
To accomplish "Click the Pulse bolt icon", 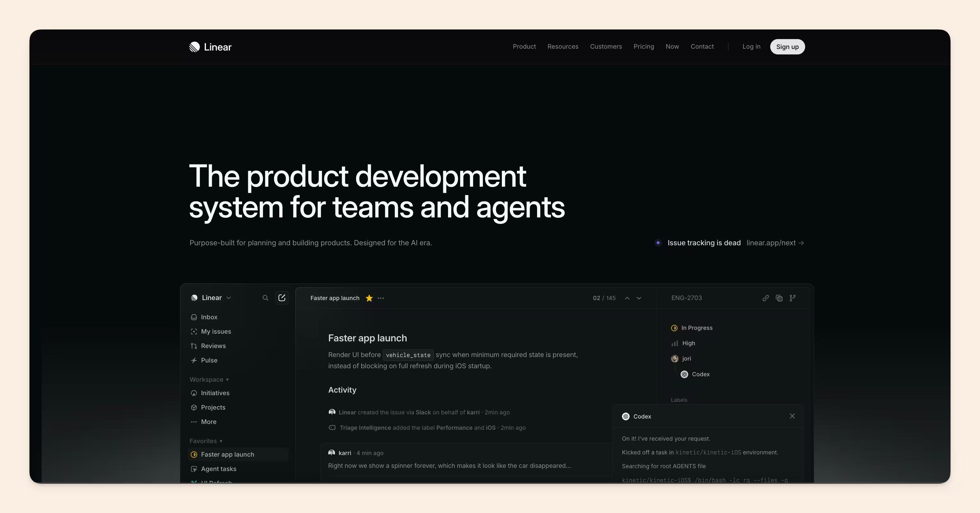I will coord(194,361).
